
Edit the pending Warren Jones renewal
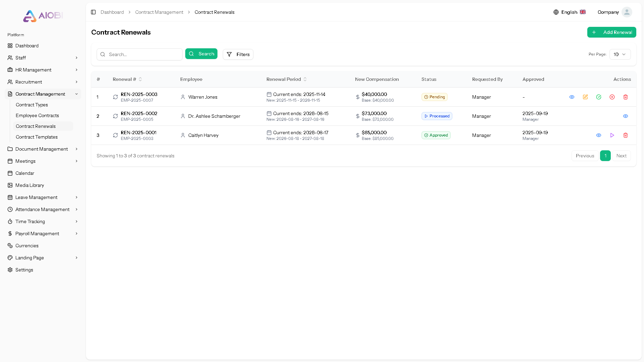click(x=585, y=97)
